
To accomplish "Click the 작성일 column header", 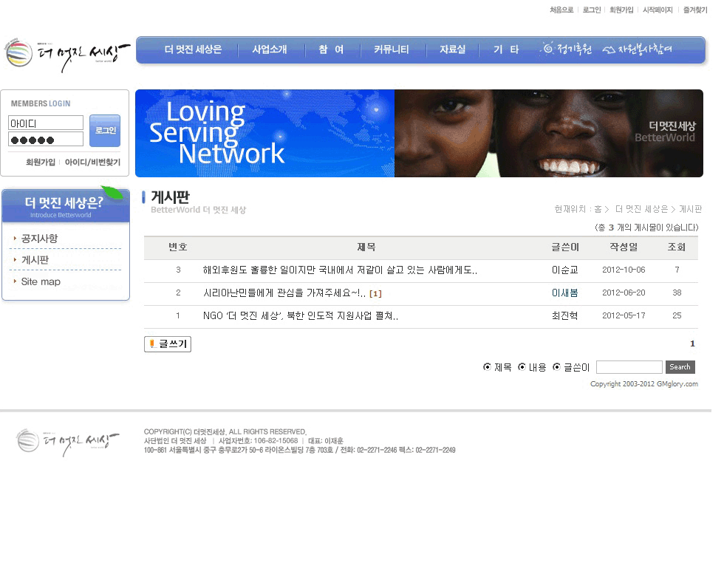I will tap(624, 247).
